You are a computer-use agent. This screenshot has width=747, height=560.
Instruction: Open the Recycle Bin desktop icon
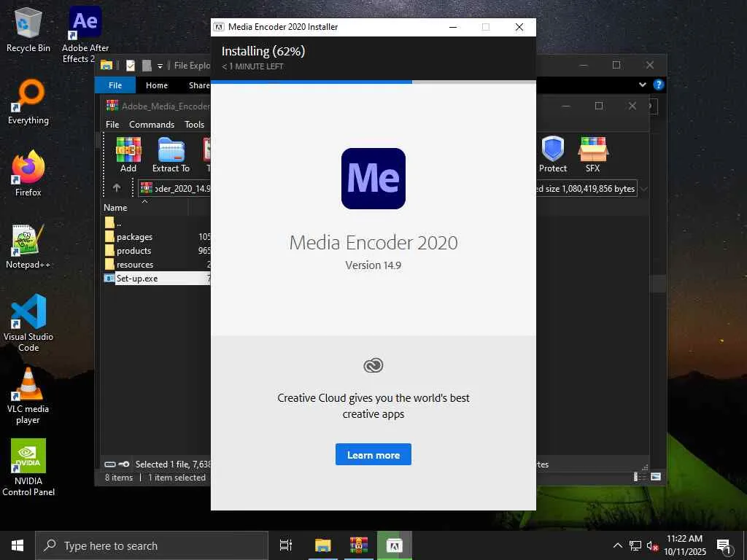coord(28,29)
